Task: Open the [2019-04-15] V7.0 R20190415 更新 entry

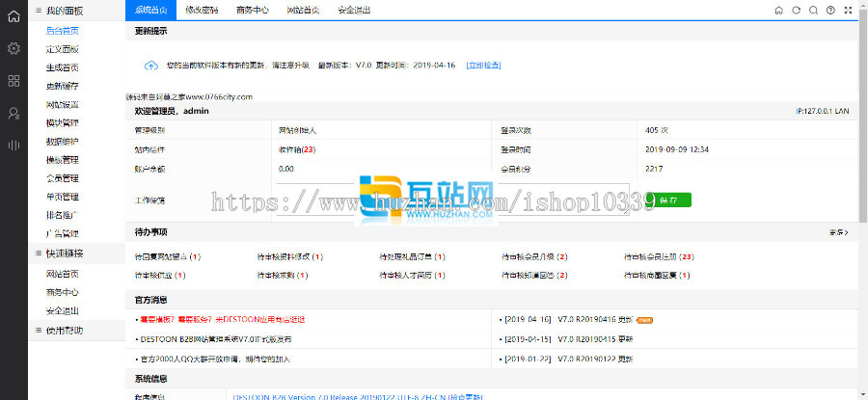Action: (x=568, y=339)
